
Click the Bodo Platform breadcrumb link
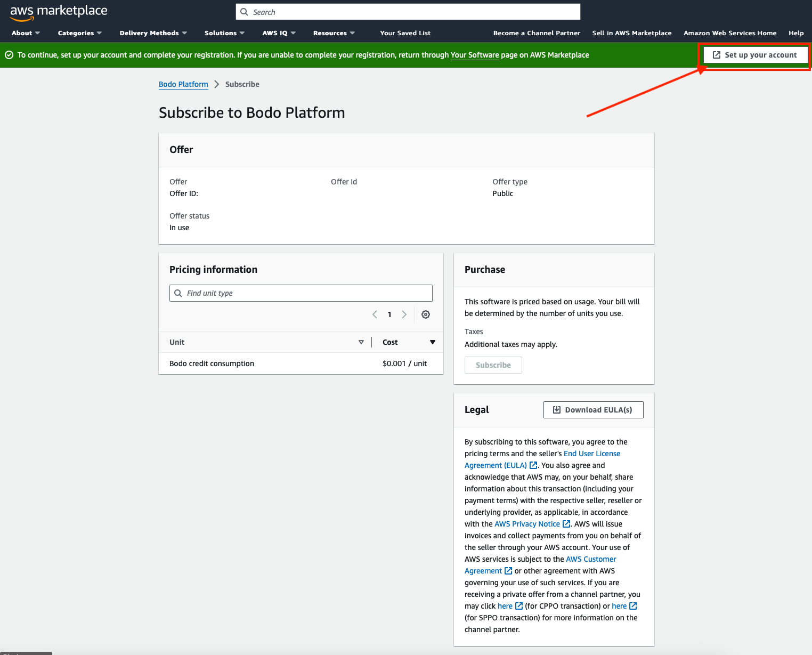pos(183,84)
